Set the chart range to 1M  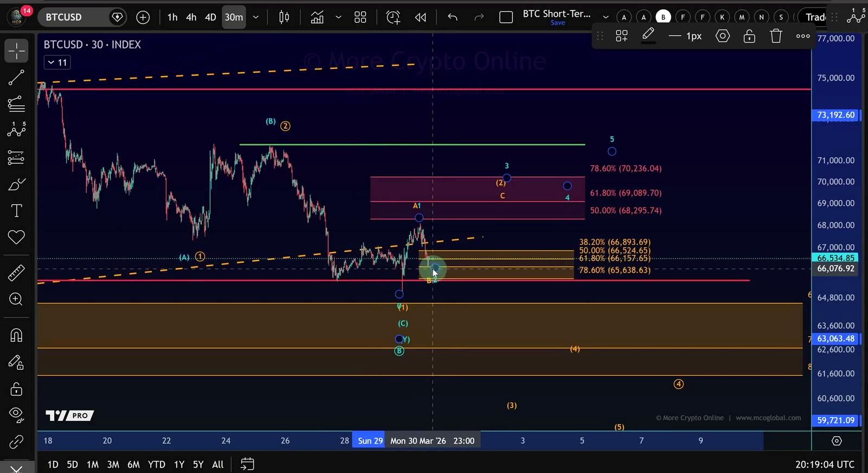click(x=93, y=464)
